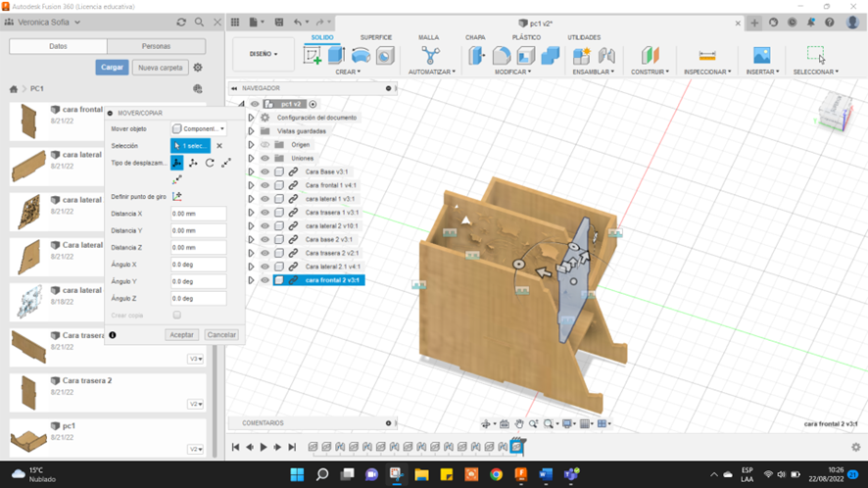Choose Point to Point displacement type
The height and width of the screenshot is (488, 868).
(x=226, y=163)
